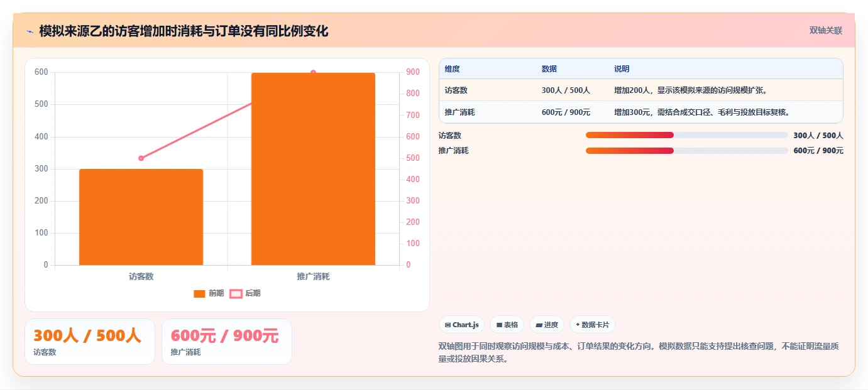
Task: Click 600元 / 900元 value right of progress bar
Action: click(x=818, y=151)
